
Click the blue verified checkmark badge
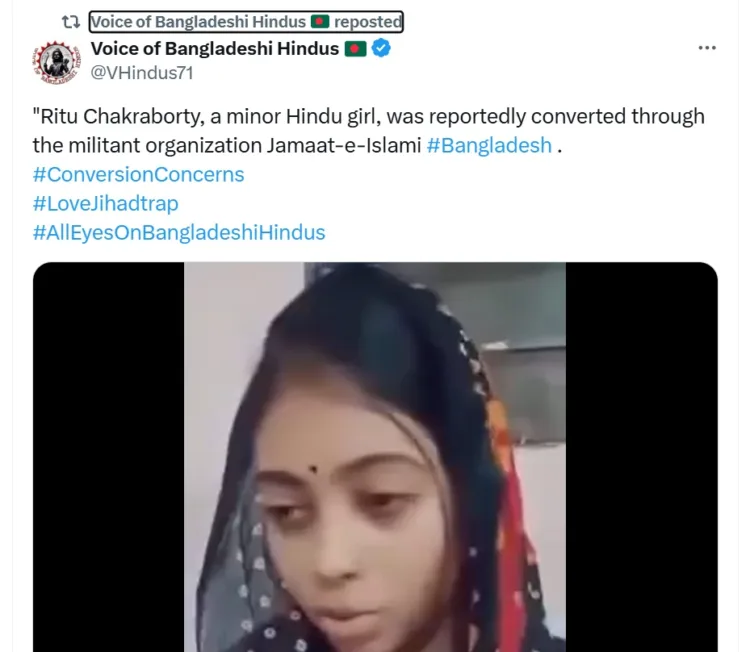pos(381,48)
